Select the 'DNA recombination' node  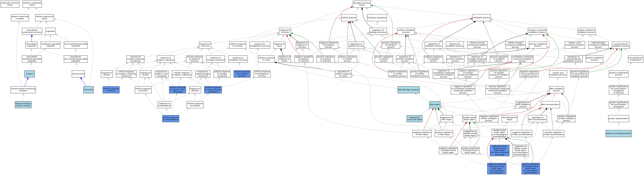tap(550, 105)
